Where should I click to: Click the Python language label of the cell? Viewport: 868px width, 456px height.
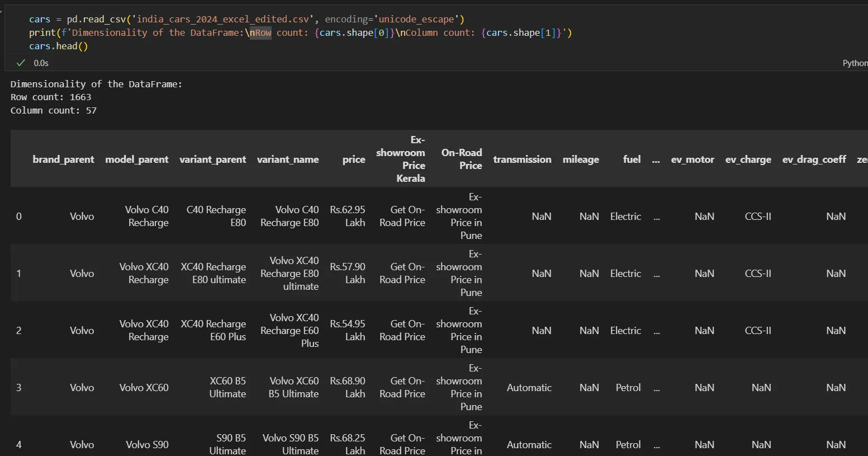tap(855, 63)
